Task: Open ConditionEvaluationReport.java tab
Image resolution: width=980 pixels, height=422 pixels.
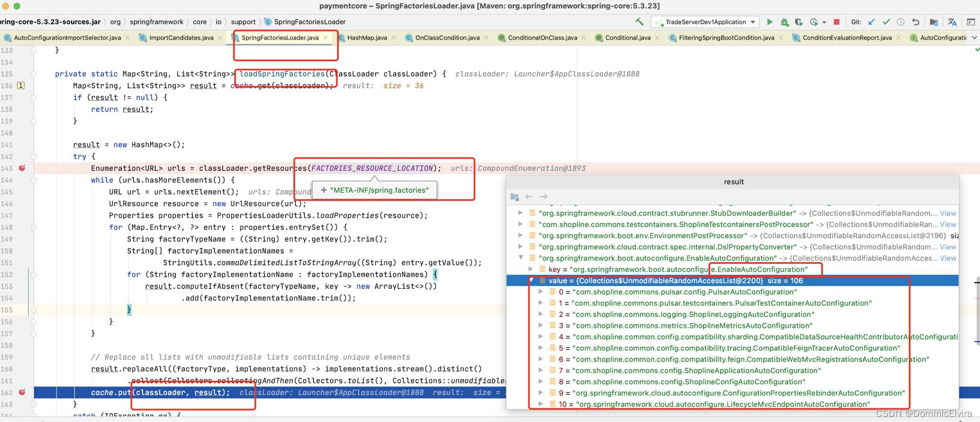Action: [x=847, y=38]
